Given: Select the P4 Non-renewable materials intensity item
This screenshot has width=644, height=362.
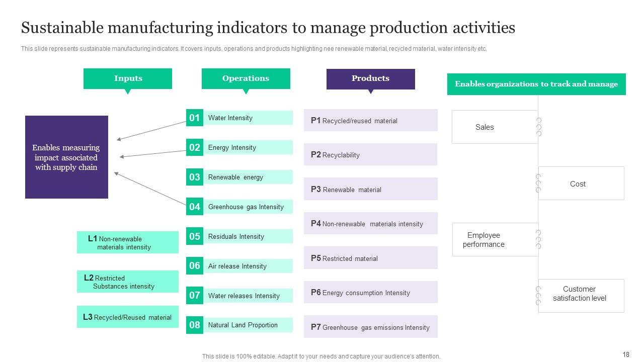Looking at the screenshot, I should 370,224.
